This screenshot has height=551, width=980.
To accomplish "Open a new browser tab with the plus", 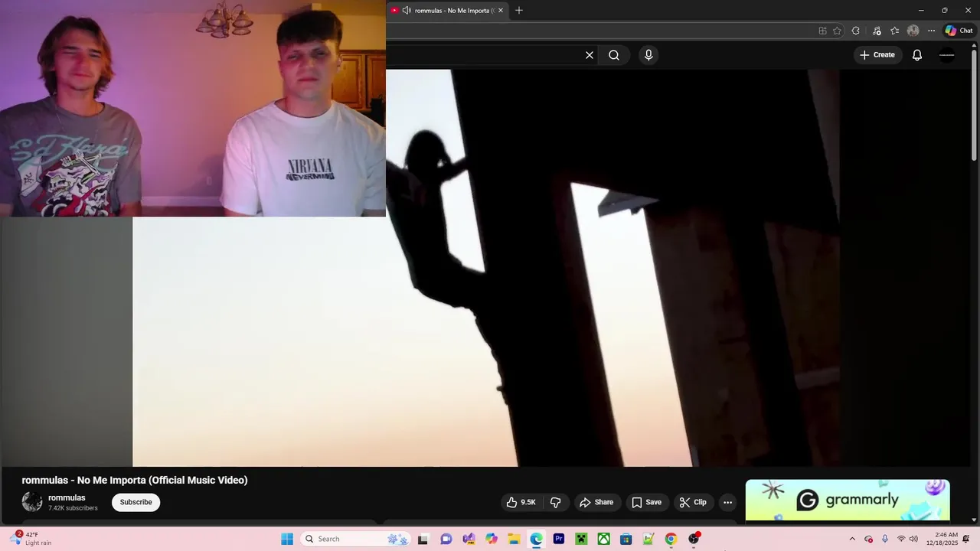I will tap(519, 11).
